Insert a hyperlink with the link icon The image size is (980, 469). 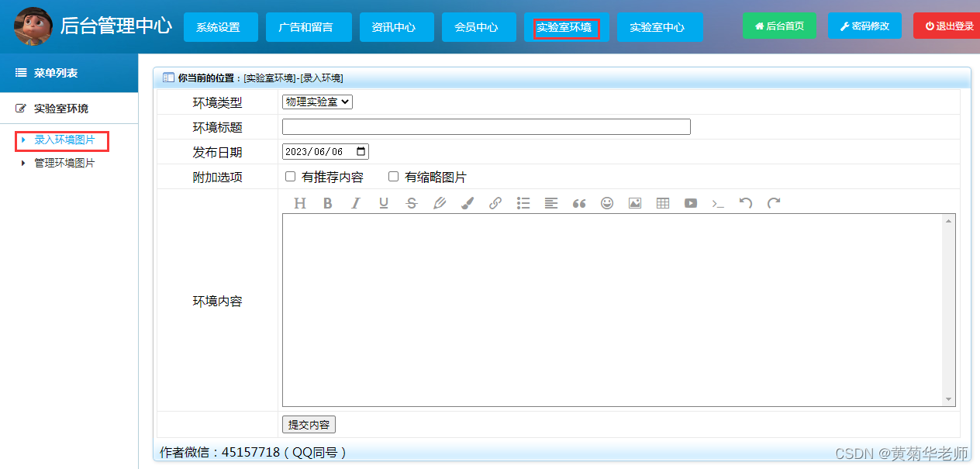[495, 203]
